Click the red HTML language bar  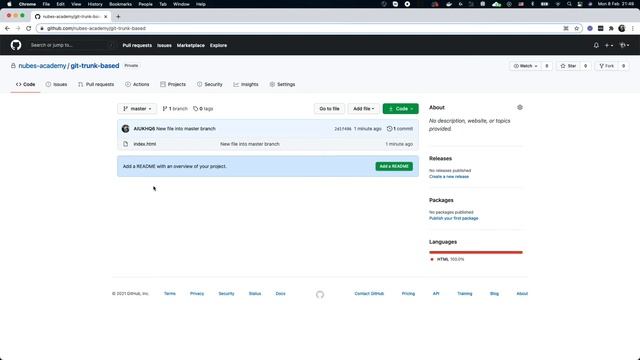pos(476,252)
